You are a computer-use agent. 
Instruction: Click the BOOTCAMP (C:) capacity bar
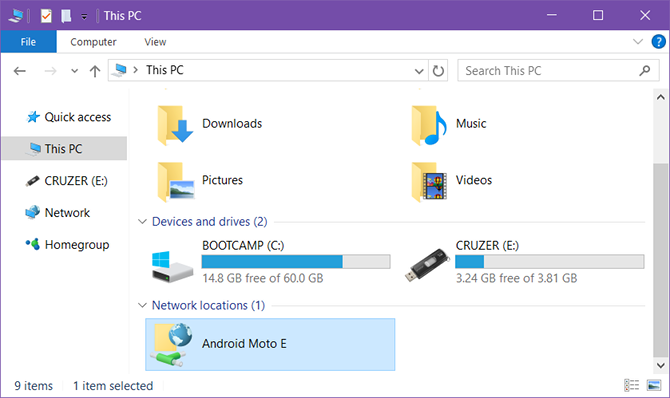click(296, 262)
